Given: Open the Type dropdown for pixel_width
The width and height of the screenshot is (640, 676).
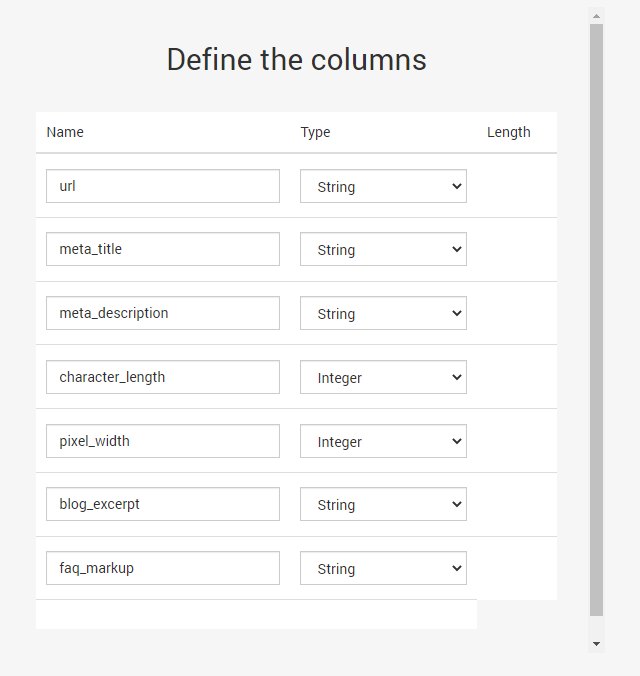Looking at the screenshot, I should (383, 441).
